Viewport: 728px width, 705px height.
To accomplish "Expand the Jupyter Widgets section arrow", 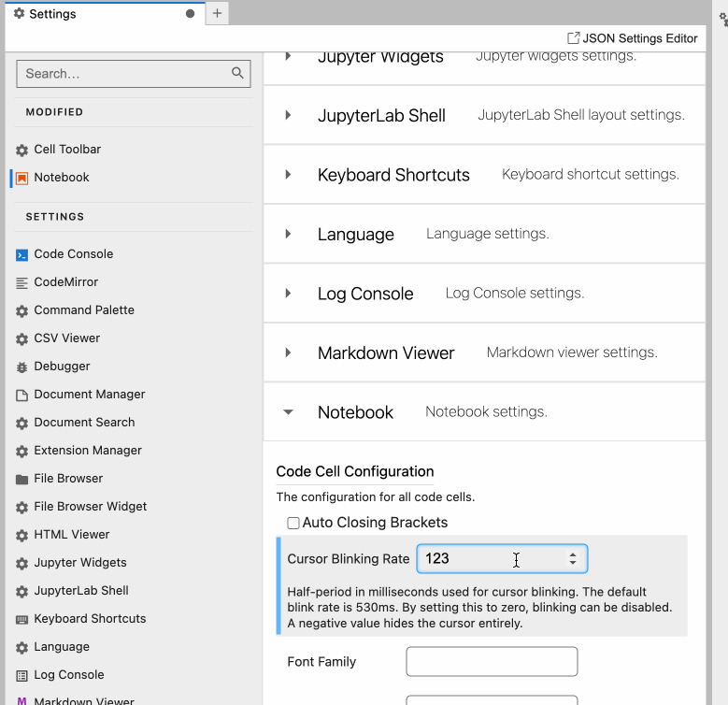I will click(x=288, y=56).
